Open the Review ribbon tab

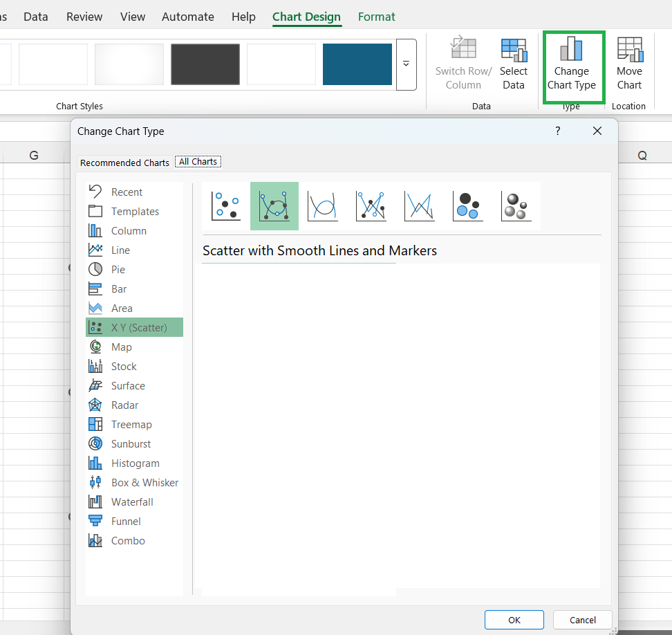(x=84, y=17)
